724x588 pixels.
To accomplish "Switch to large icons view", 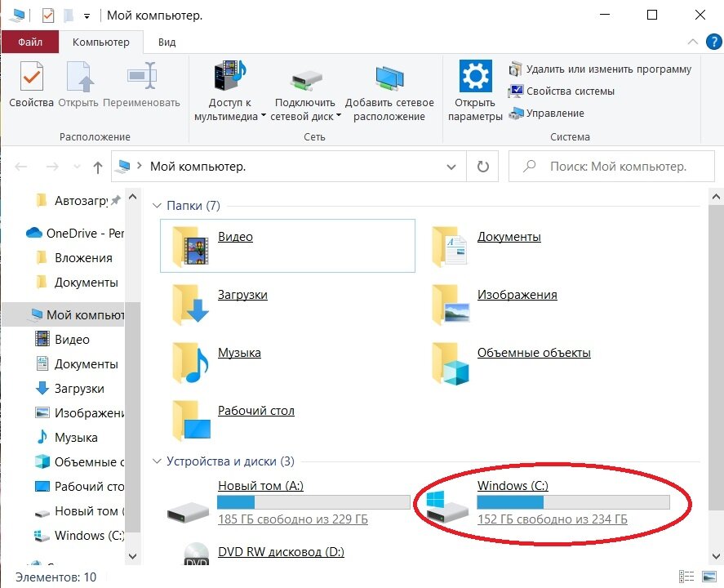I will click(708, 577).
